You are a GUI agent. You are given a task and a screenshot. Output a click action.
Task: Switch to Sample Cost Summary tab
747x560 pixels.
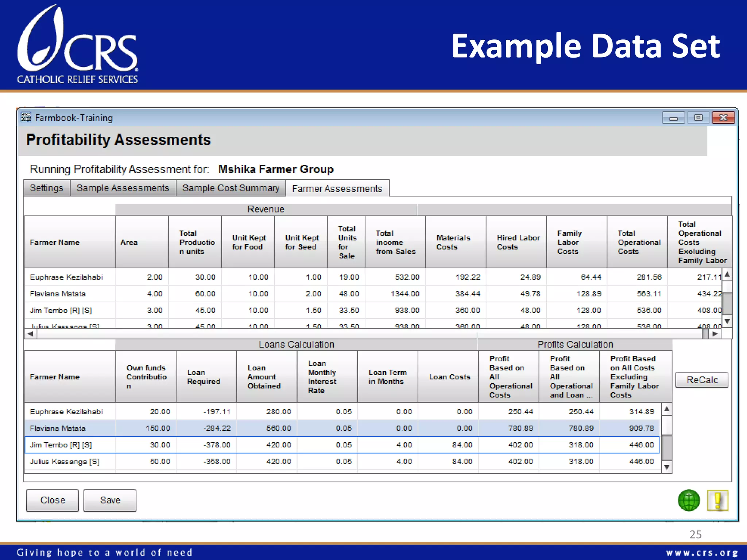pos(231,188)
